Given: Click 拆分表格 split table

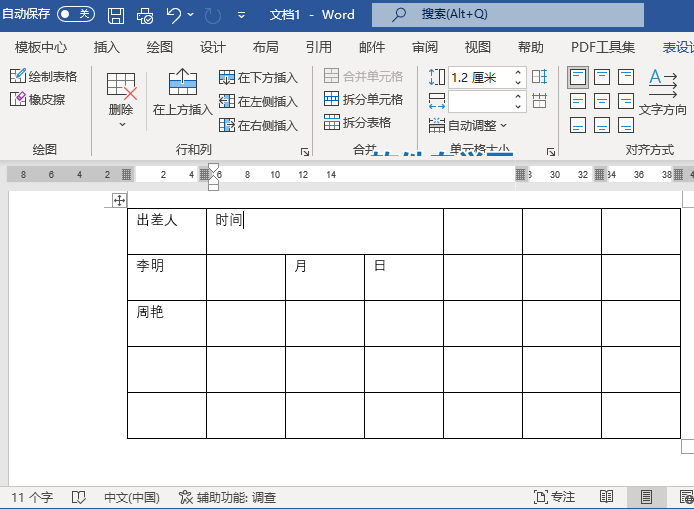Looking at the screenshot, I should tap(357, 122).
